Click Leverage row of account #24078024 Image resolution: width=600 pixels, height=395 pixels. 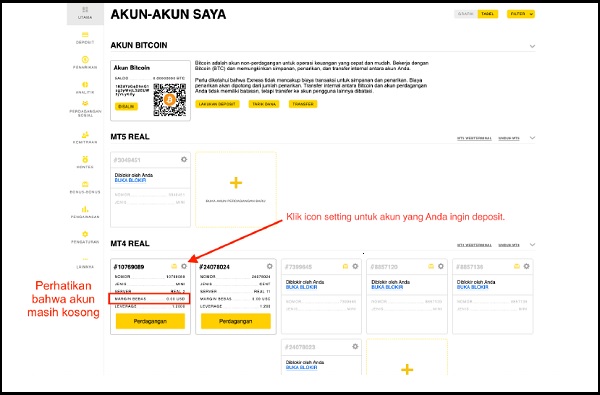[x=235, y=307]
